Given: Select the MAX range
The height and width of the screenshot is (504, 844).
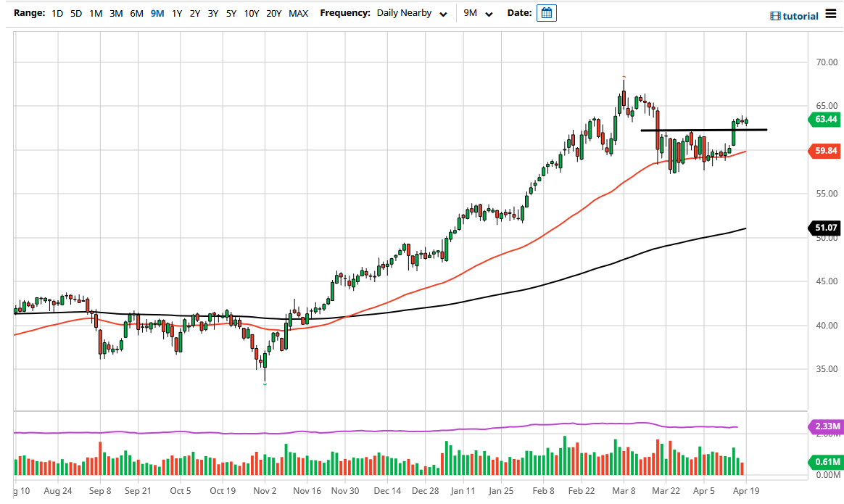Looking at the screenshot, I should (298, 13).
